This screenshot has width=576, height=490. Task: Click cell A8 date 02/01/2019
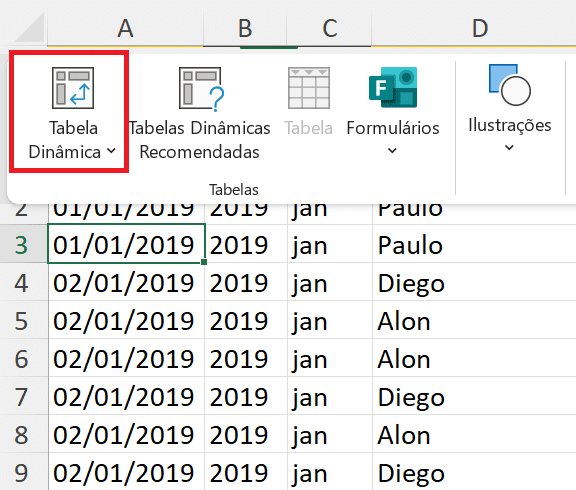pos(126,435)
